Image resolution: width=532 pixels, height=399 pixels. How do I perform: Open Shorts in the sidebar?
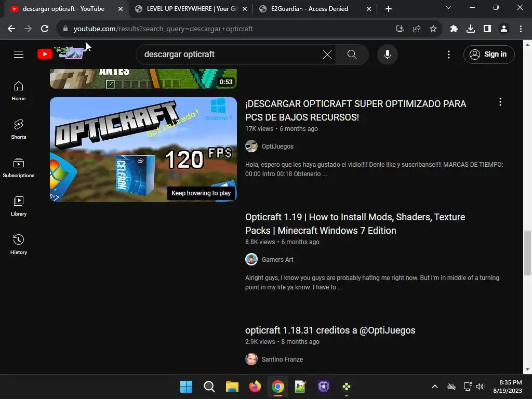tap(19, 129)
